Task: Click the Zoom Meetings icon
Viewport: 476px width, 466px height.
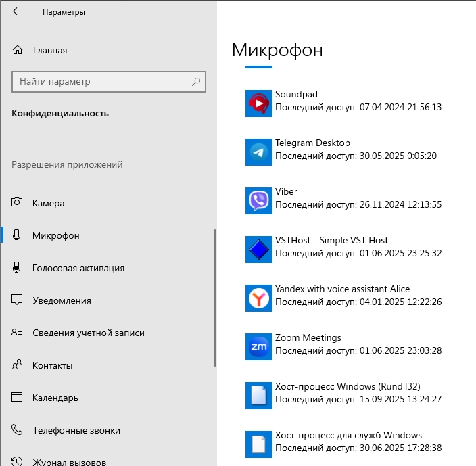Action: [x=259, y=347]
